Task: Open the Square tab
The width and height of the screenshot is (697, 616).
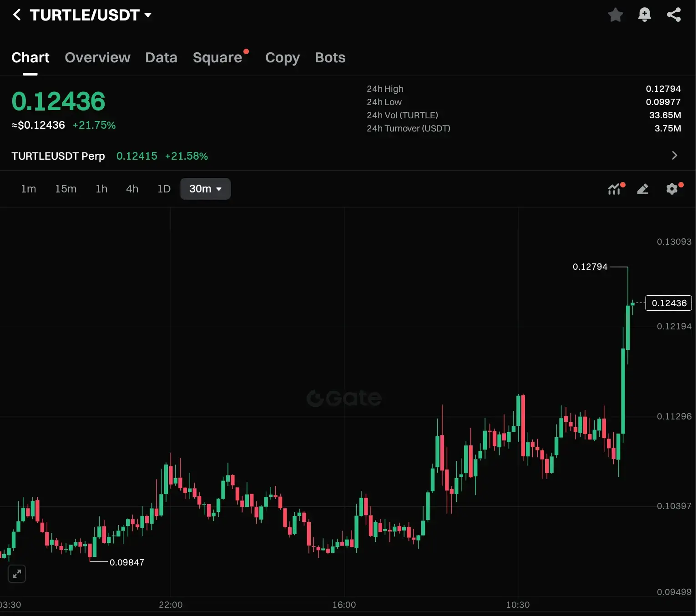Action: 217,57
